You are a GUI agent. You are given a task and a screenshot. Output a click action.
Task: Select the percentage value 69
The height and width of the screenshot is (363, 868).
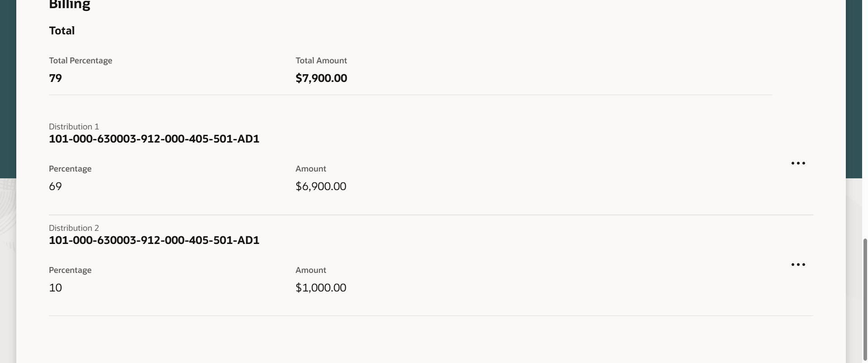pyautogui.click(x=56, y=186)
